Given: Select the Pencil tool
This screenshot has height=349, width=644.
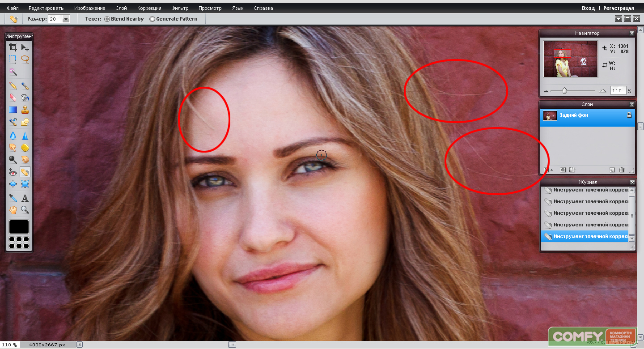Looking at the screenshot, I should [13, 85].
